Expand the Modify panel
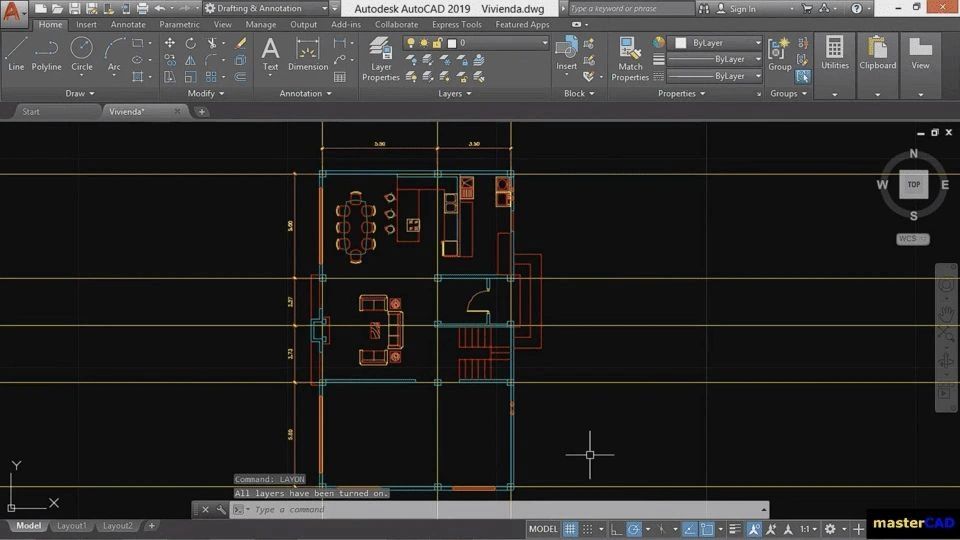The width and height of the screenshot is (960, 540). [206, 94]
